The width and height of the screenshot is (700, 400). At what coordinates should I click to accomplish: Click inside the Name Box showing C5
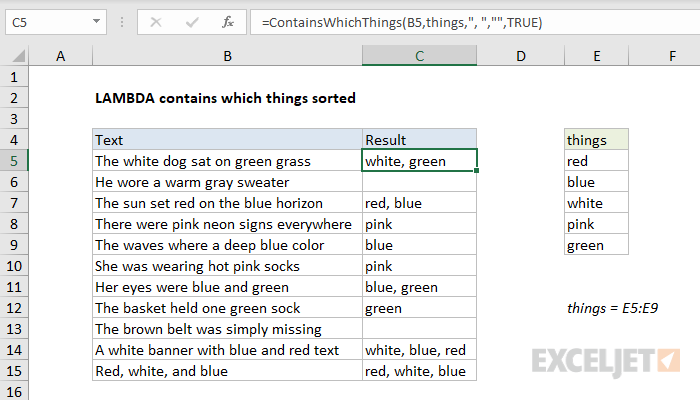(x=47, y=22)
